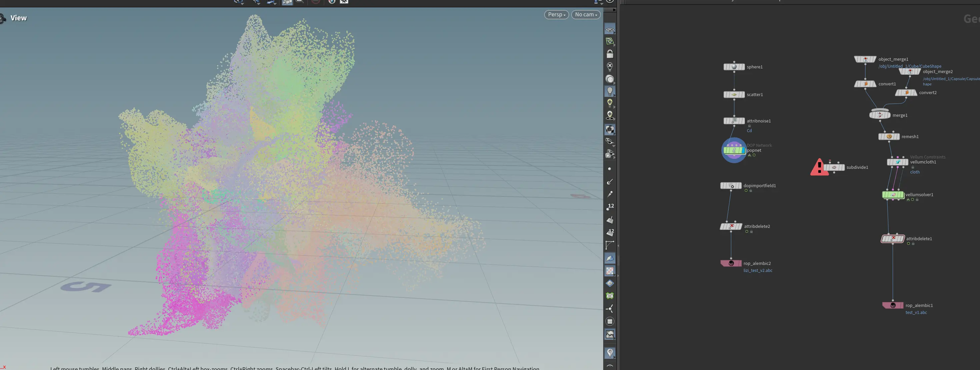Select the vellumcloth1 node
980x370 pixels.
click(897, 162)
